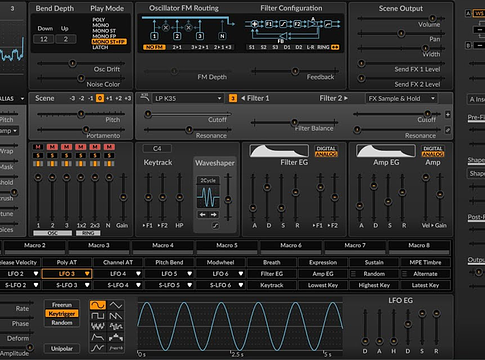Mute oscillator 1 in the mixer
Image resolution: width=485 pixels, height=360 pixels.
[x=38, y=147]
